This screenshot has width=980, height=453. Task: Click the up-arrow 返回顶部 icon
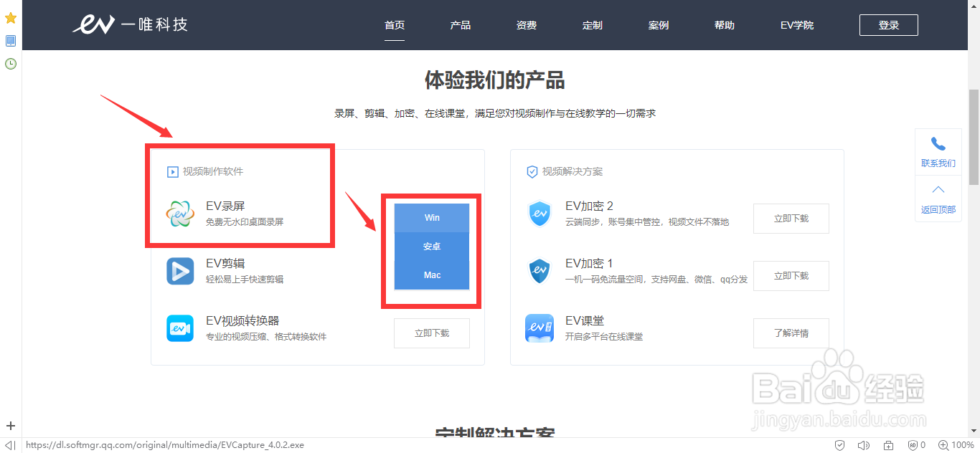[938, 190]
